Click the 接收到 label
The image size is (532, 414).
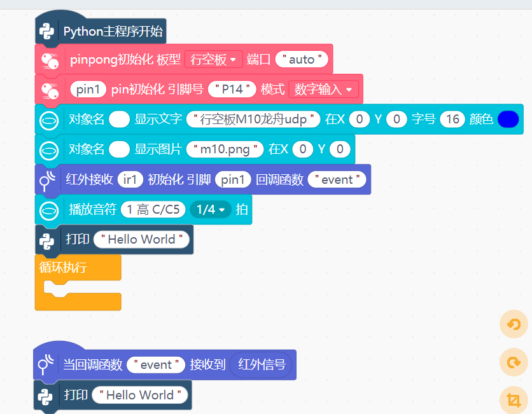pos(207,364)
